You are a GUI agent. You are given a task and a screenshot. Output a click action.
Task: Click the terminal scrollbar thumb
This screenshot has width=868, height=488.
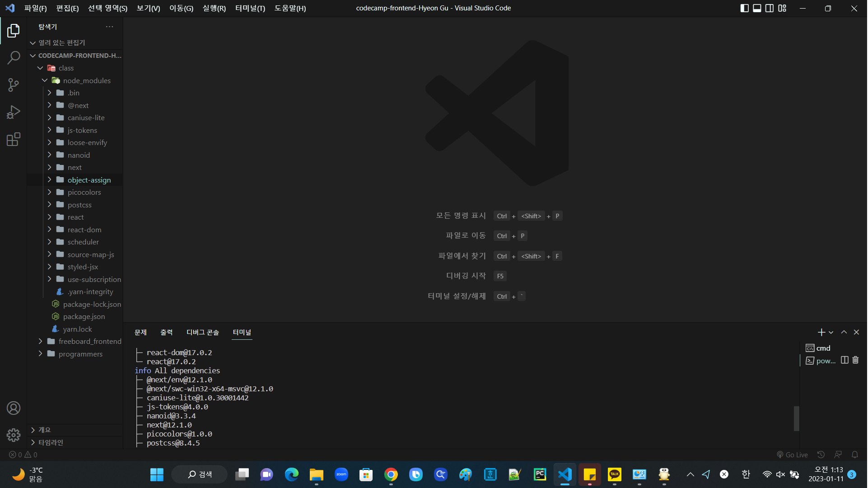point(797,418)
